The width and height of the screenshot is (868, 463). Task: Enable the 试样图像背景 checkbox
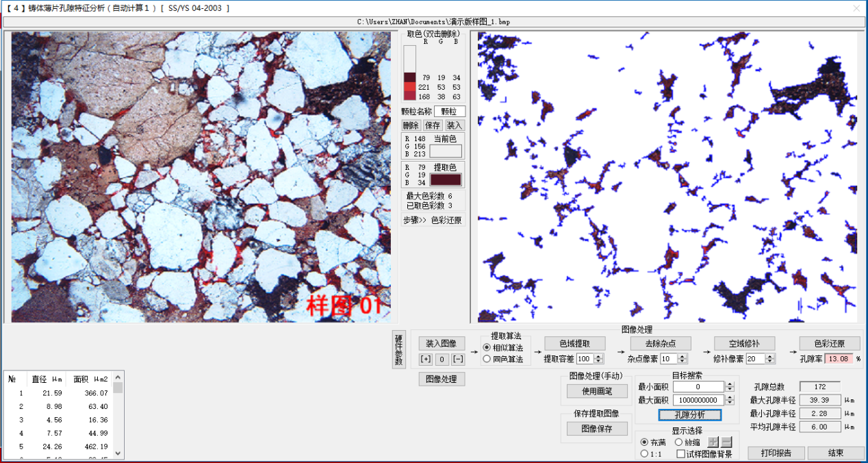pos(681,454)
